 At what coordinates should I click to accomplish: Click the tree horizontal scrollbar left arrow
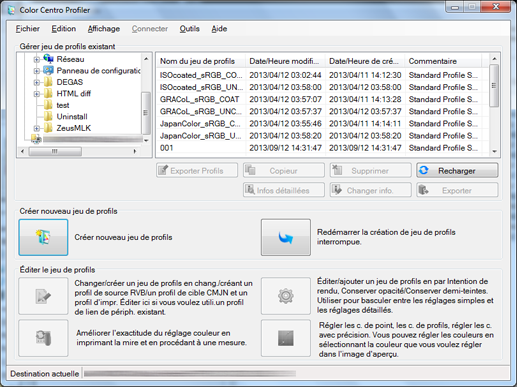point(22,151)
